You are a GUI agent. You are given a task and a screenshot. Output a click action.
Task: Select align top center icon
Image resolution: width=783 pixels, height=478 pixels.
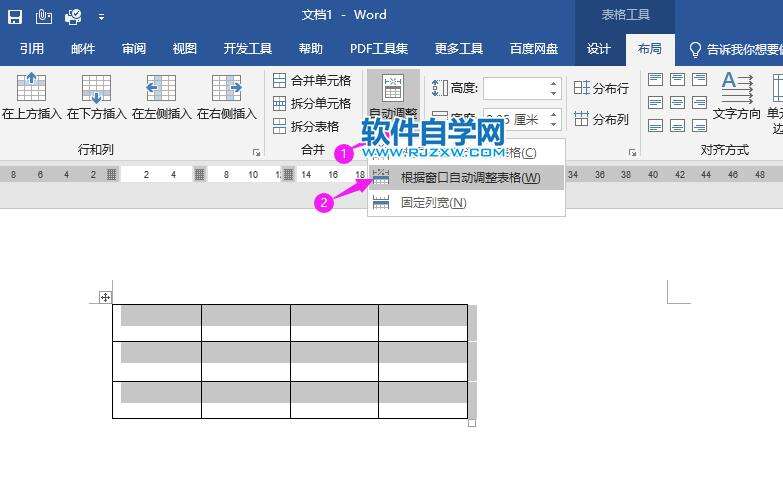coord(677,80)
